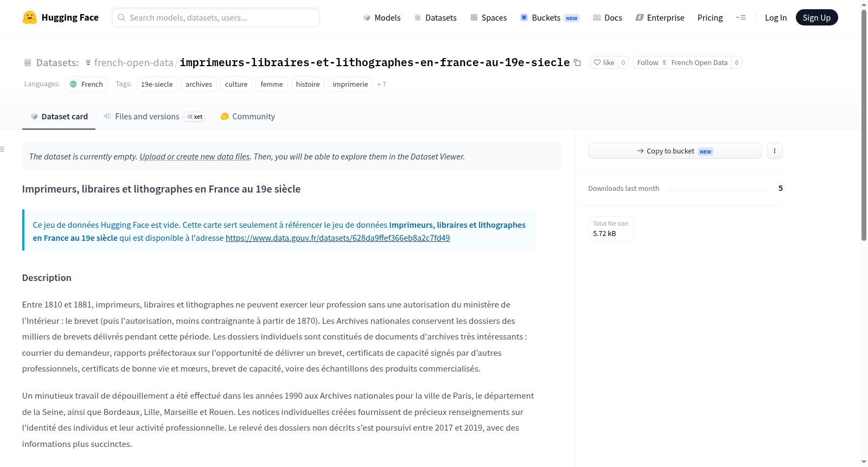
Task: Expand the collapsed left sidebar icon
Action: point(3,149)
